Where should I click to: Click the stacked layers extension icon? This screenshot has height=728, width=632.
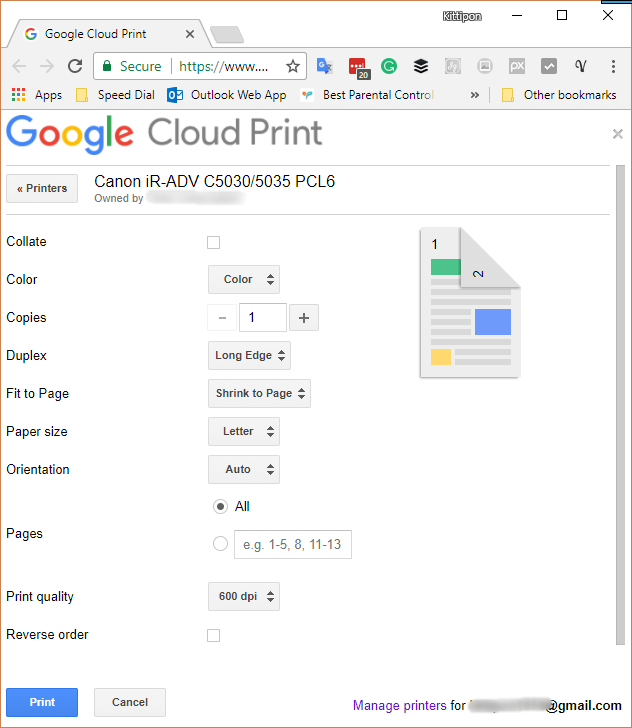(x=421, y=66)
